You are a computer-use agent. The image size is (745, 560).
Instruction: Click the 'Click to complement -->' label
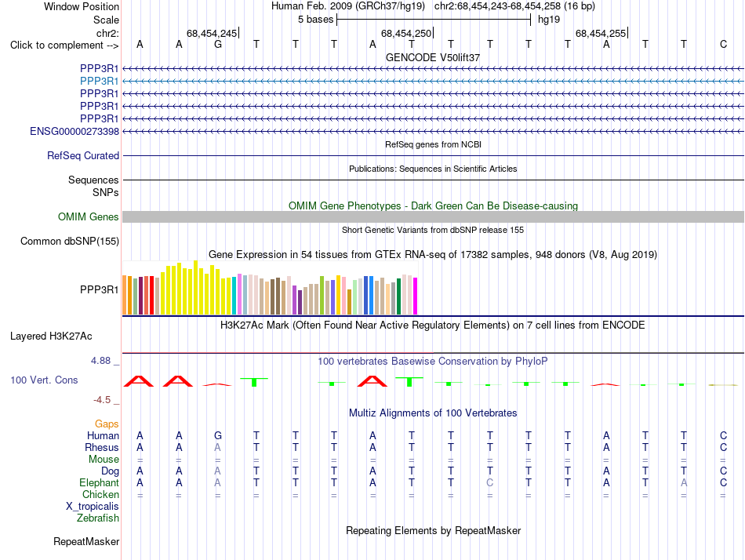pyautogui.click(x=64, y=45)
